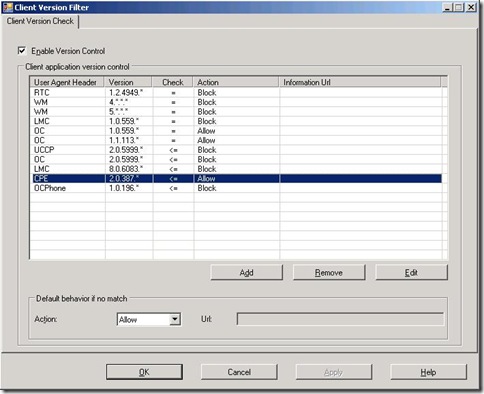Confirm with the OK button

pos(144,372)
